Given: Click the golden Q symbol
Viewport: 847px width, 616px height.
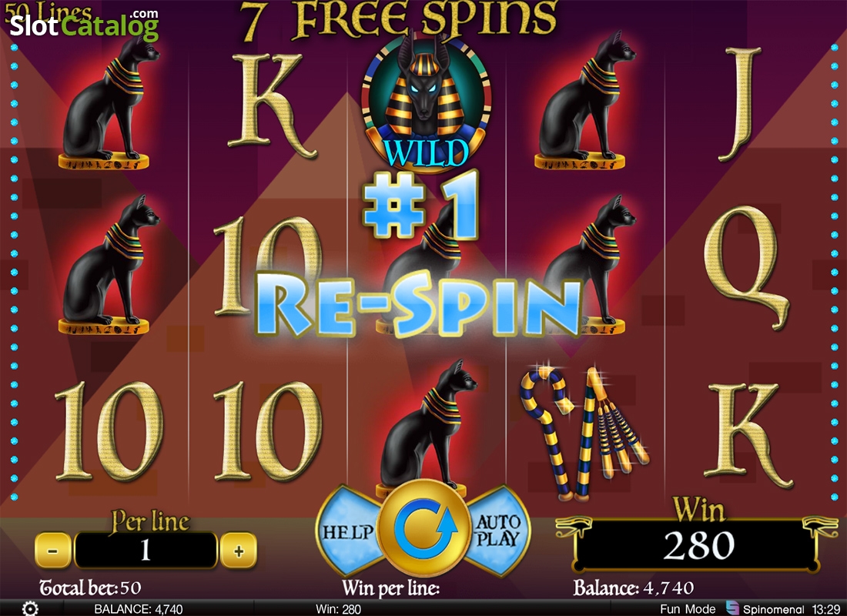Looking at the screenshot, I should click(747, 267).
